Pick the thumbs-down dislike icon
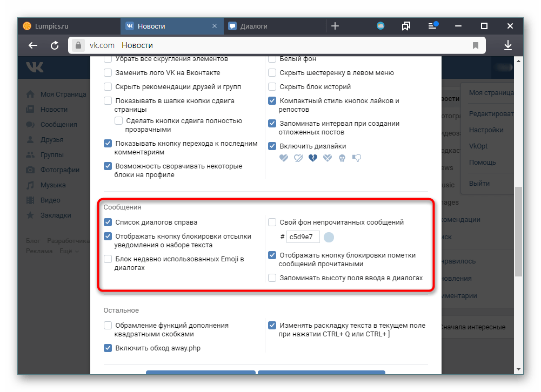The height and width of the screenshot is (392, 541). pyautogui.click(x=356, y=158)
